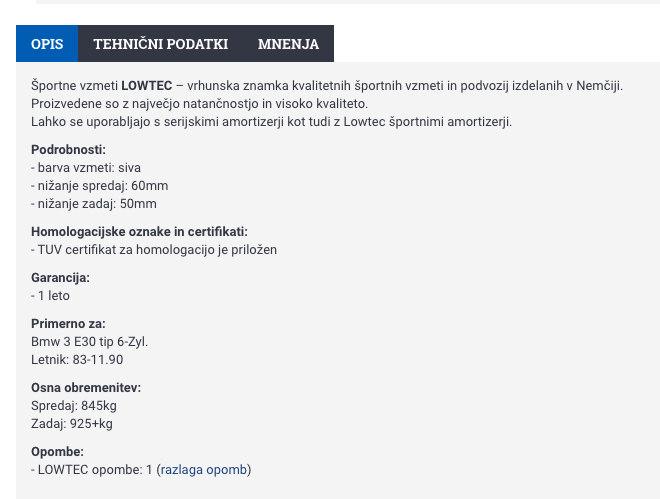Follow the 'razlaga opomb' link

pyautogui.click(x=204, y=470)
